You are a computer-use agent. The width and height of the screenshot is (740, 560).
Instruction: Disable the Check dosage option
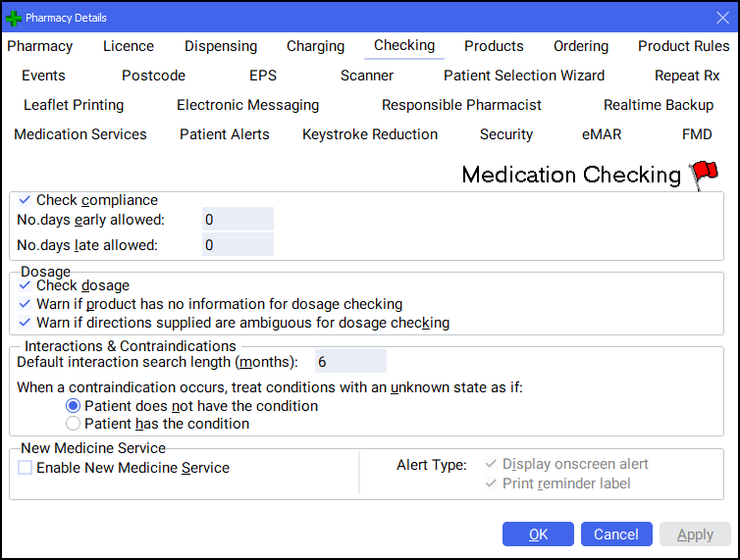click(26, 285)
